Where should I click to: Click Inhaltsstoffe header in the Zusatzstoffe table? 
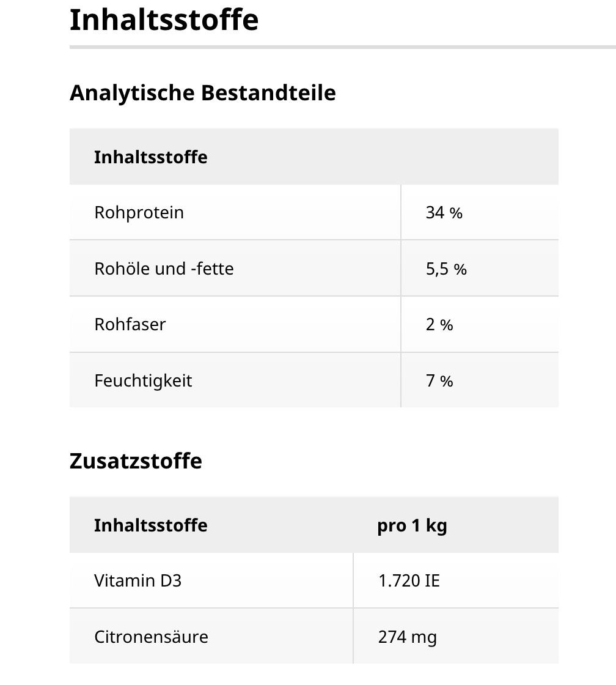point(150,525)
